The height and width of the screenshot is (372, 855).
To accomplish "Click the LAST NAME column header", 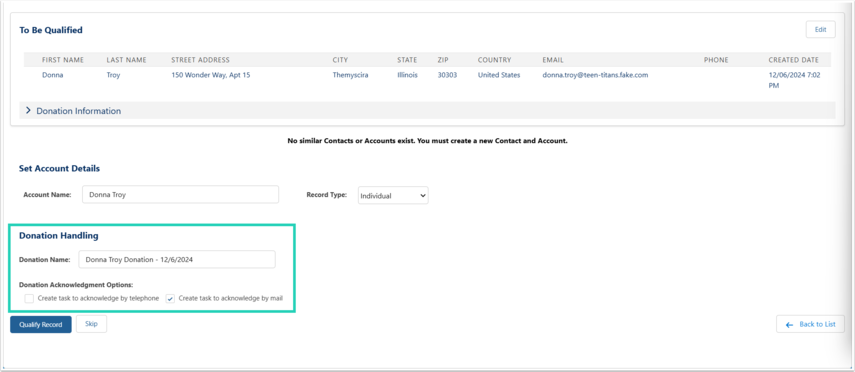I will pyautogui.click(x=126, y=60).
